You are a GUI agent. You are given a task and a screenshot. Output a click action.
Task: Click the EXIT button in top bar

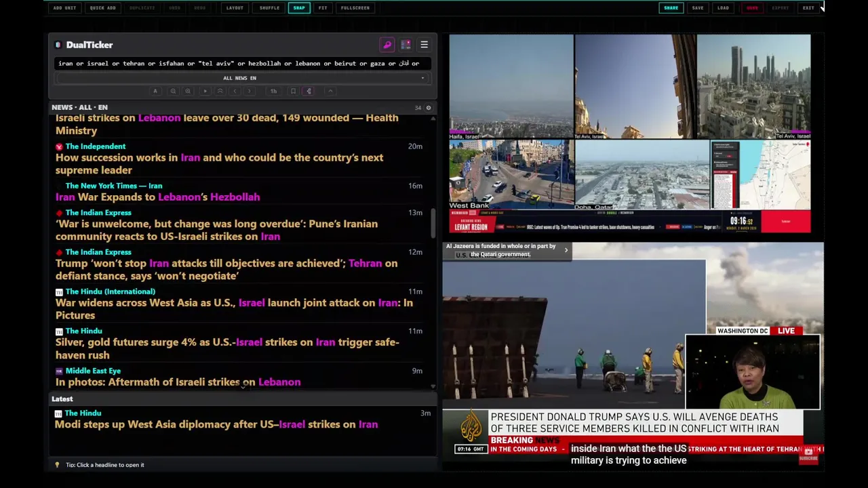coord(808,8)
